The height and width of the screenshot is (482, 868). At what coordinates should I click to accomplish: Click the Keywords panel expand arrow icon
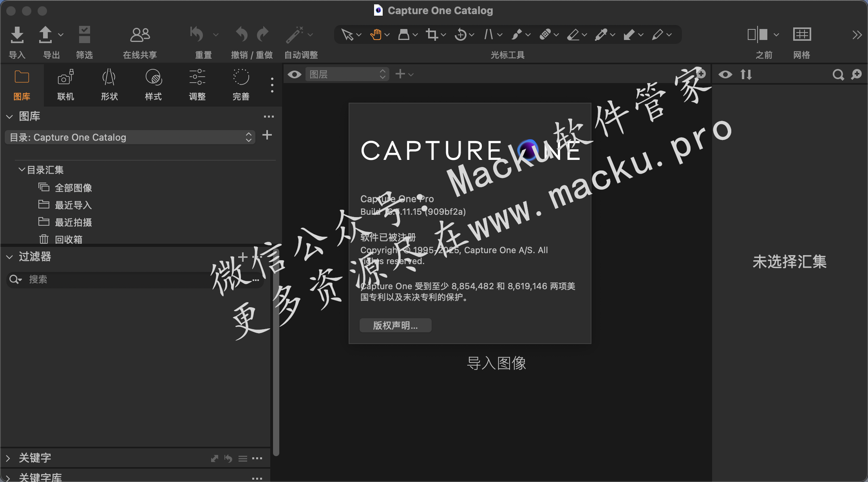[214, 458]
